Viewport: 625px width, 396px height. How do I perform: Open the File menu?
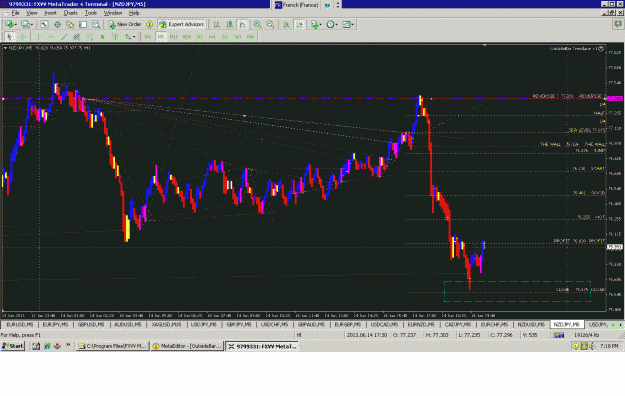coord(15,13)
